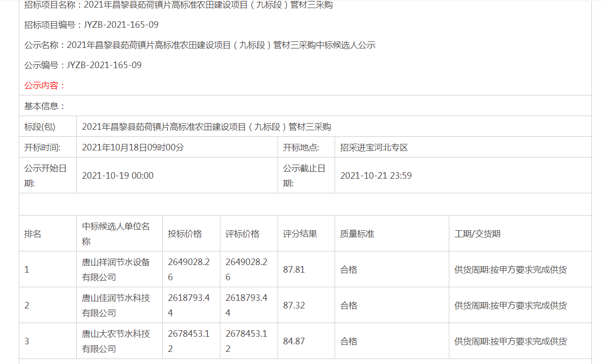Viewport: 602px width, 364px height.
Task: Click 合格 in the rank 1 row
Action: [x=349, y=270]
